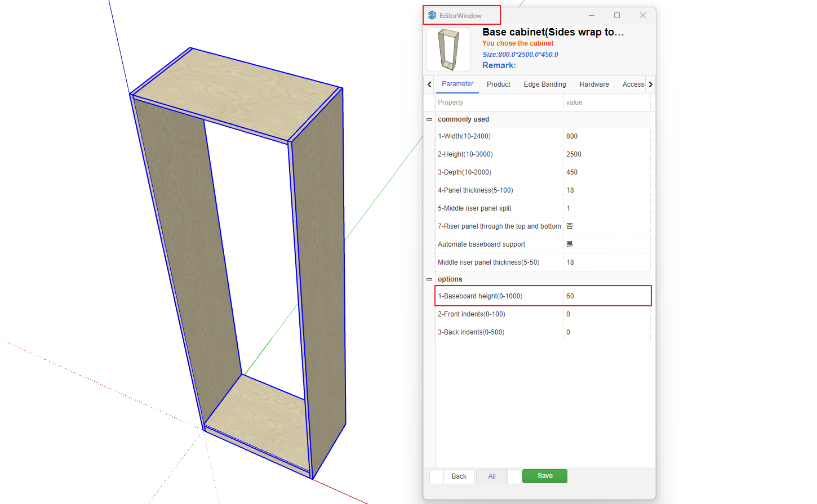
Task: Open the Automate baseboard support value
Action: click(x=606, y=244)
